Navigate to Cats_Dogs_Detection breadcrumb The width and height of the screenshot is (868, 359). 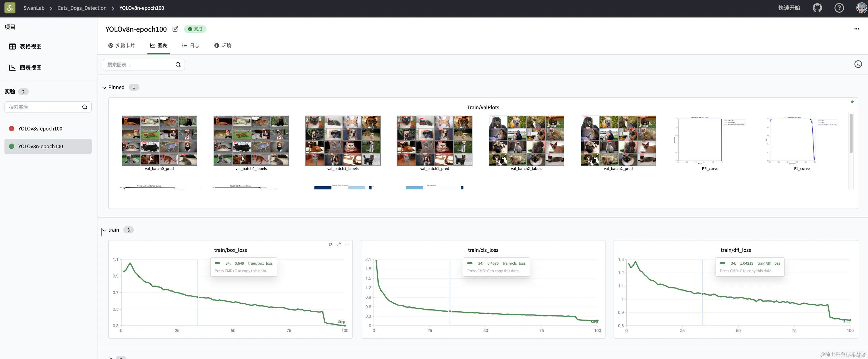coord(82,8)
